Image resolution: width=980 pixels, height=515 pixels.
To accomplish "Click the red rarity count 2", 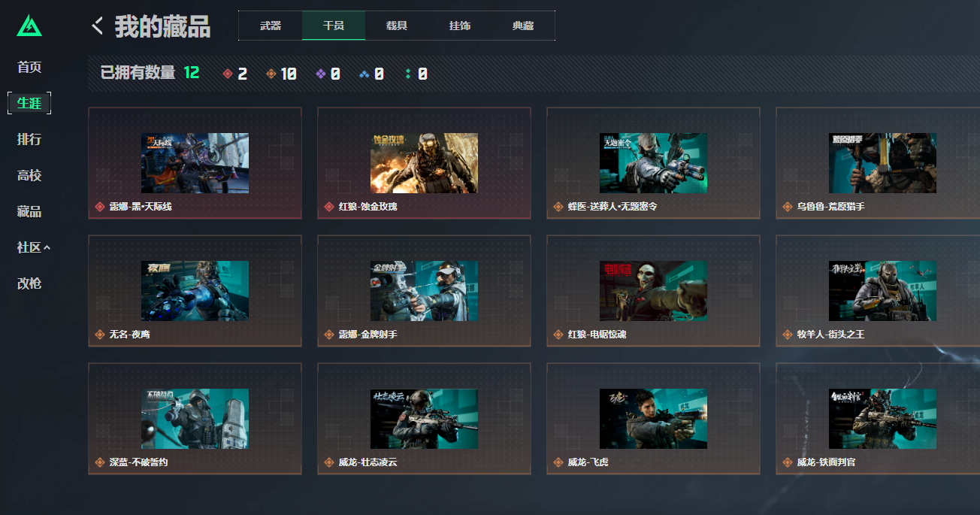I will point(242,74).
